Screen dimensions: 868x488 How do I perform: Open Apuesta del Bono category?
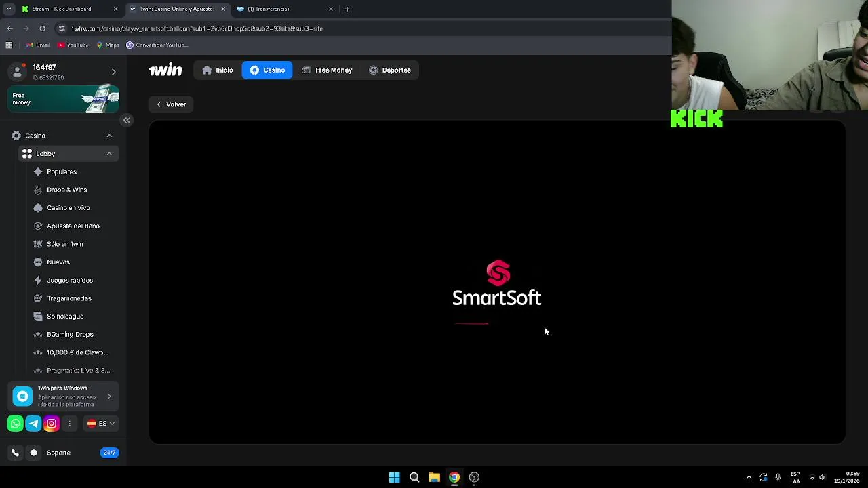tap(73, 226)
